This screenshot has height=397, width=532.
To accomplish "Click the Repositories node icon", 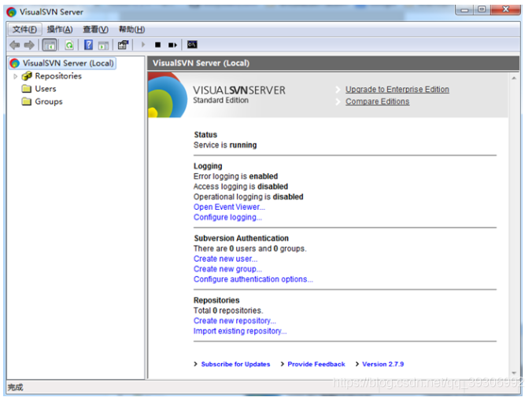I will coord(27,76).
